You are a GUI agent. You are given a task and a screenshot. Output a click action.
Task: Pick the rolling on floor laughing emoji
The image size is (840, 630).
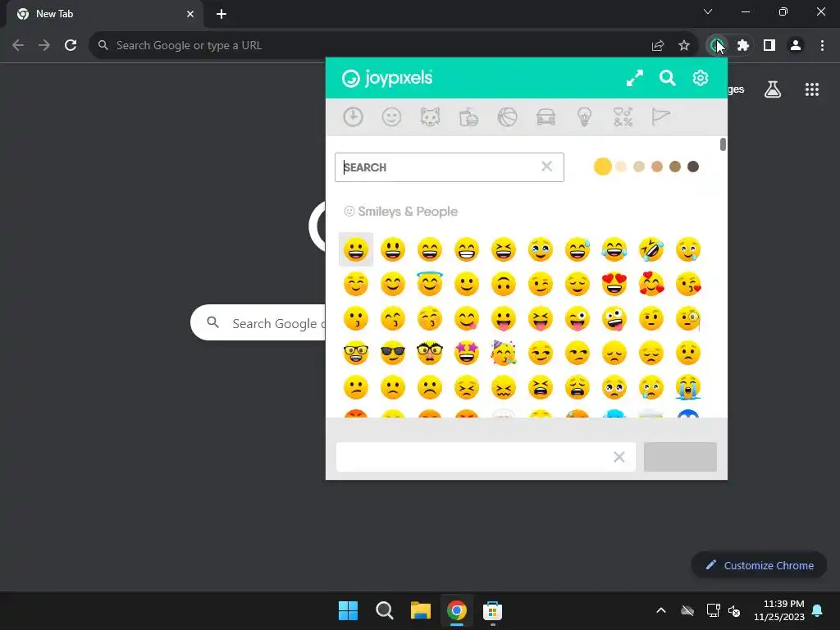pyautogui.click(x=651, y=249)
